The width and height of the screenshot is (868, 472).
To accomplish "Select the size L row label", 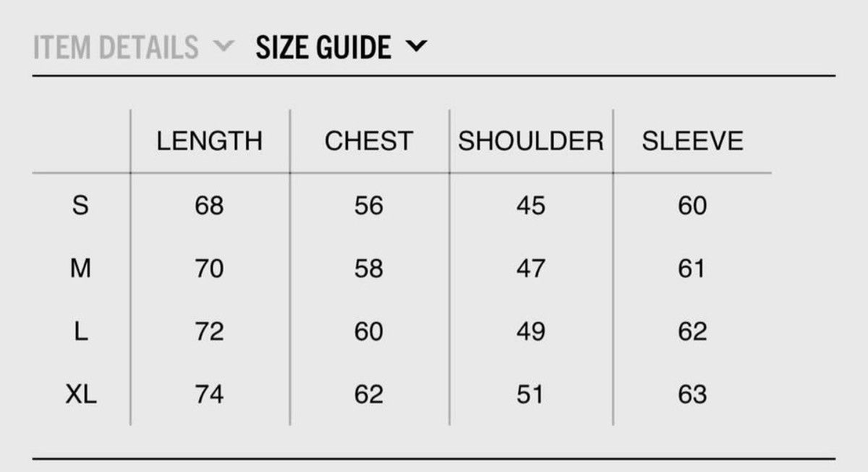I will click(x=80, y=332).
